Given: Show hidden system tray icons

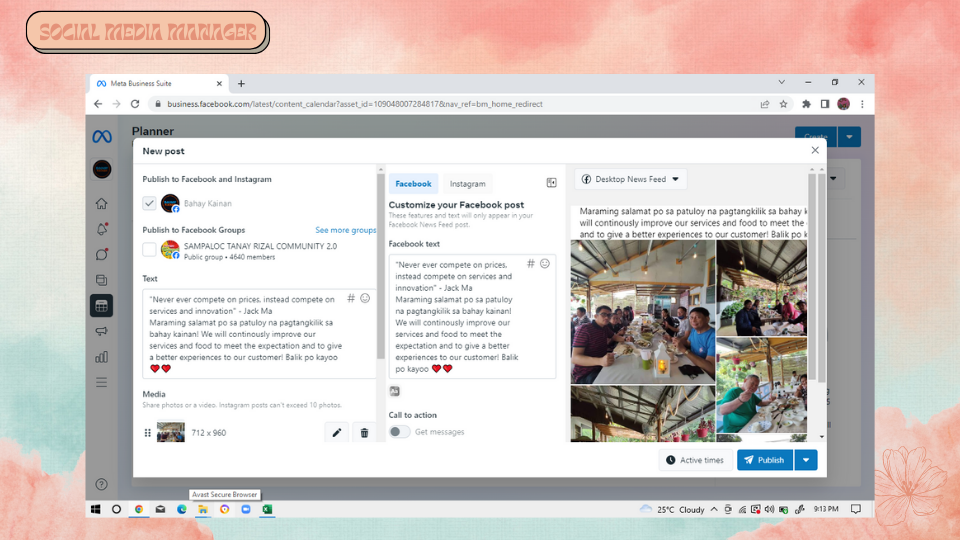Looking at the screenshot, I should 714,509.
